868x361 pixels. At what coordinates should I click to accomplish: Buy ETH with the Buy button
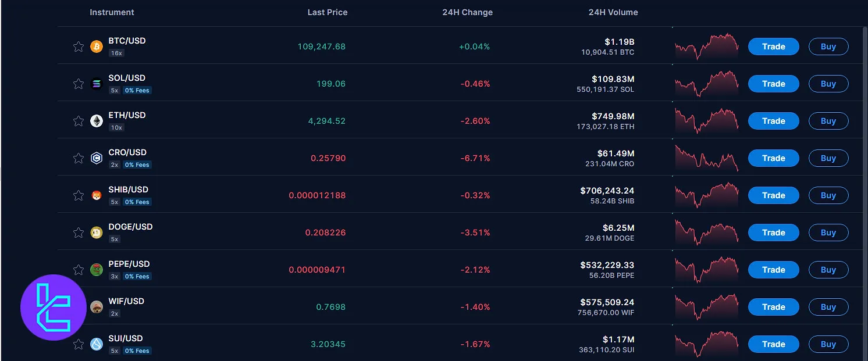[828, 121]
